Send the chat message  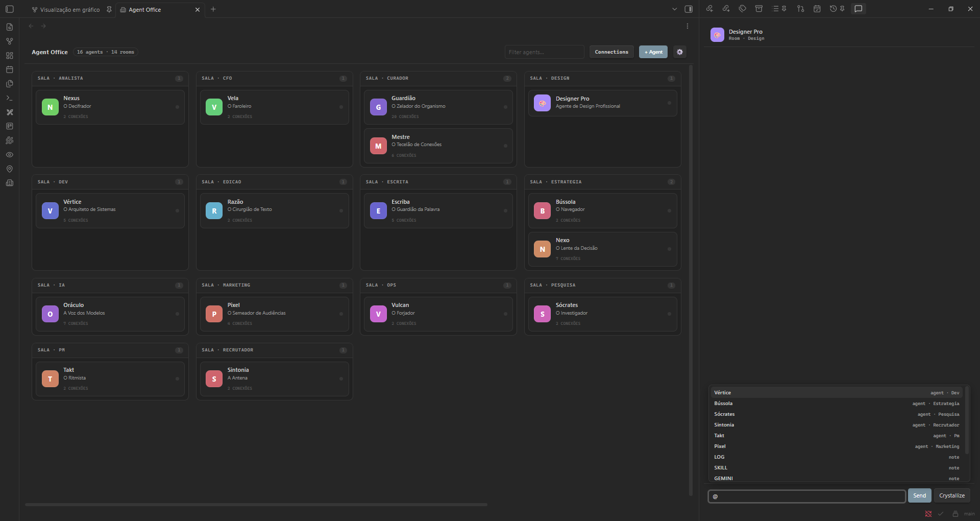click(919, 496)
